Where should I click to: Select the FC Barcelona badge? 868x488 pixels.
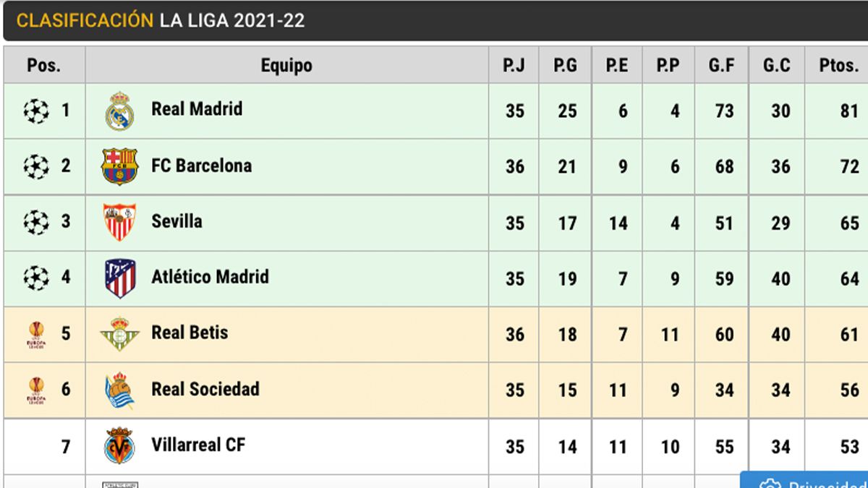119,166
